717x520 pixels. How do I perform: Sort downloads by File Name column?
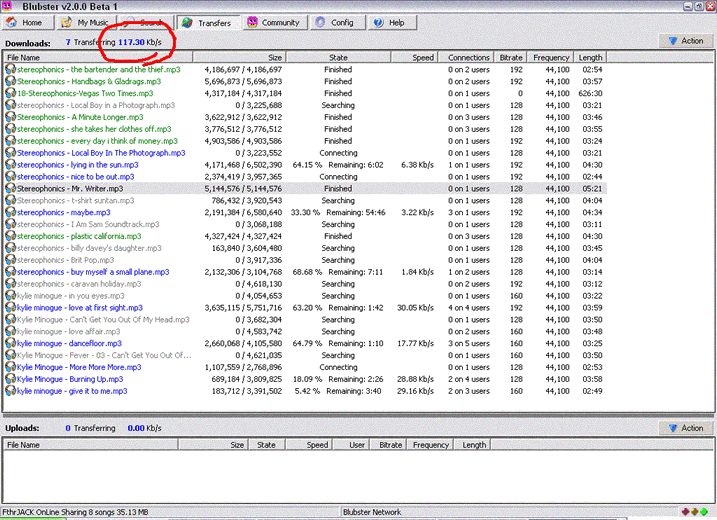98,57
